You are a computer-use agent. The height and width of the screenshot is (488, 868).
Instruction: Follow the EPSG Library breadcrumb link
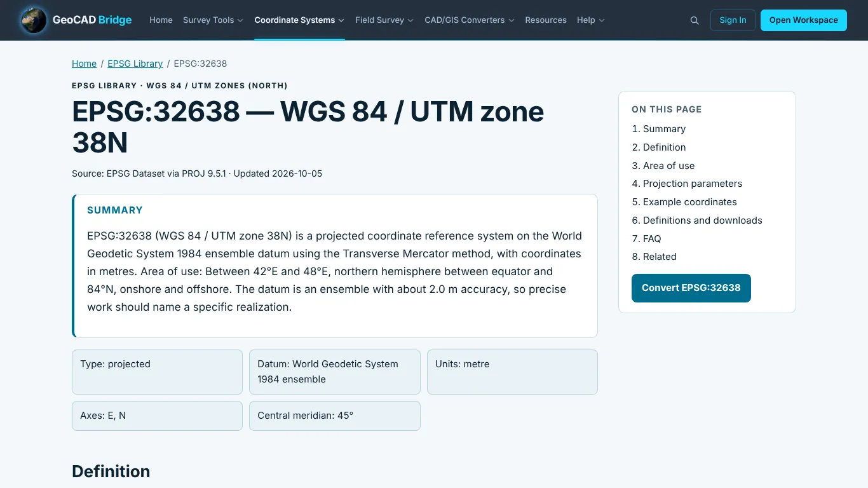pos(135,64)
